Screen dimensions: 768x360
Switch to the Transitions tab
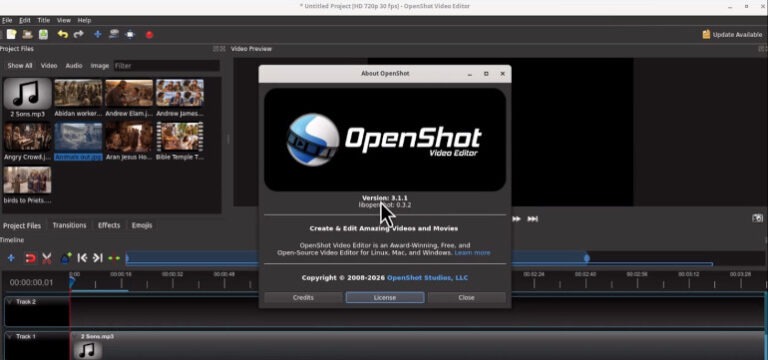(69, 225)
